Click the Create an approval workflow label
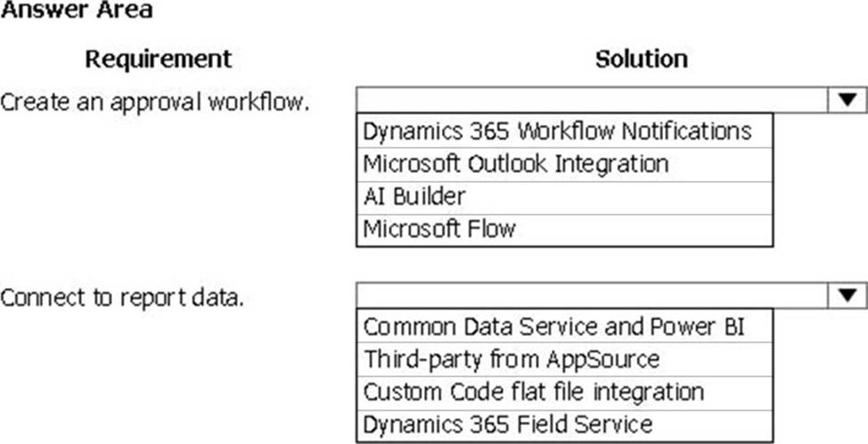 (154, 103)
